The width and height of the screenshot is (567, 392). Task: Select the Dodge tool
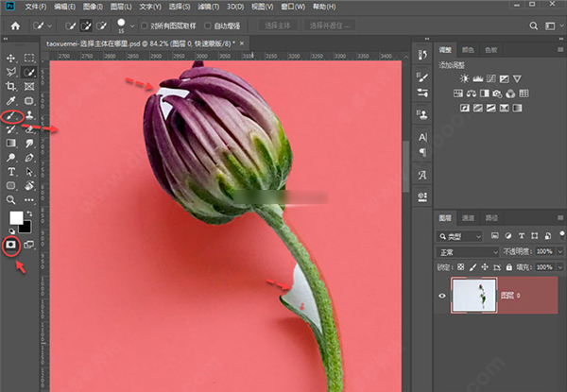[10, 158]
